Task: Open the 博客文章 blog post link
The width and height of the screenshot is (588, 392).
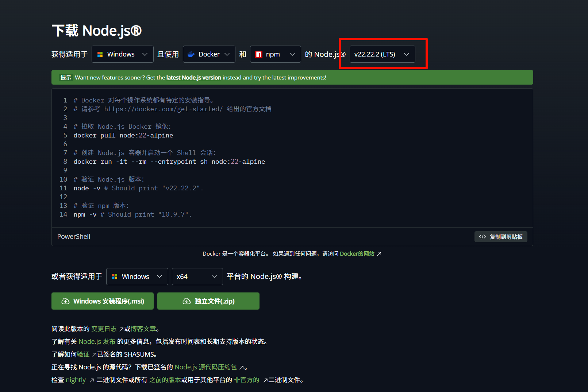Action: [x=143, y=329]
